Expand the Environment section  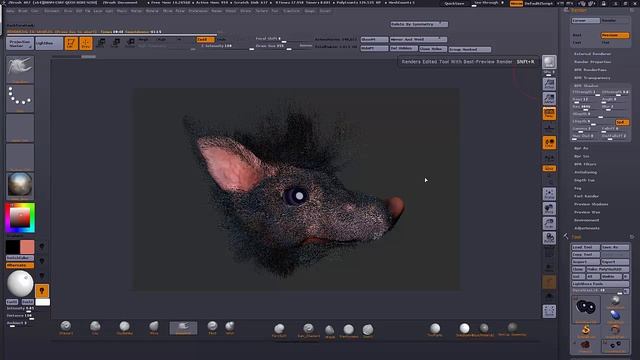coord(587,220)
